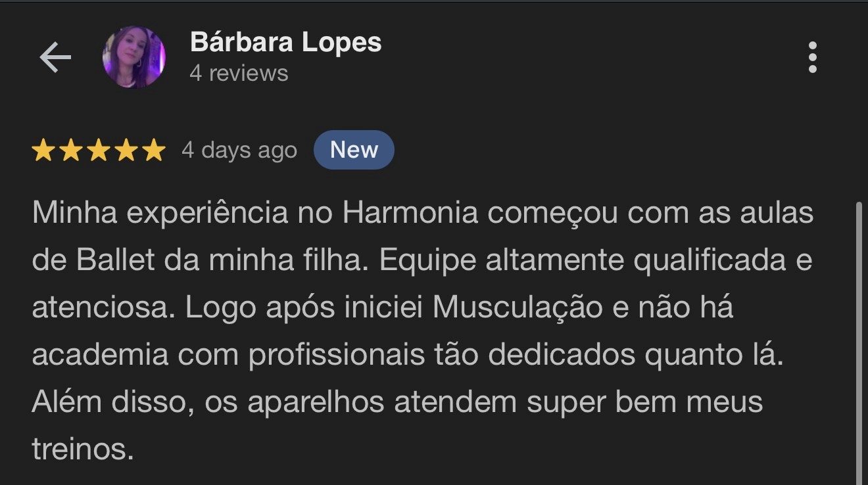Click the word 'academia' in the review

[100, 355]
